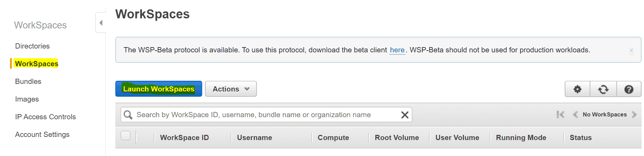The height and width of the screenshot is (156, 644).
Task: Open Account Settings in the sidebar
Action: click(42, 135)
